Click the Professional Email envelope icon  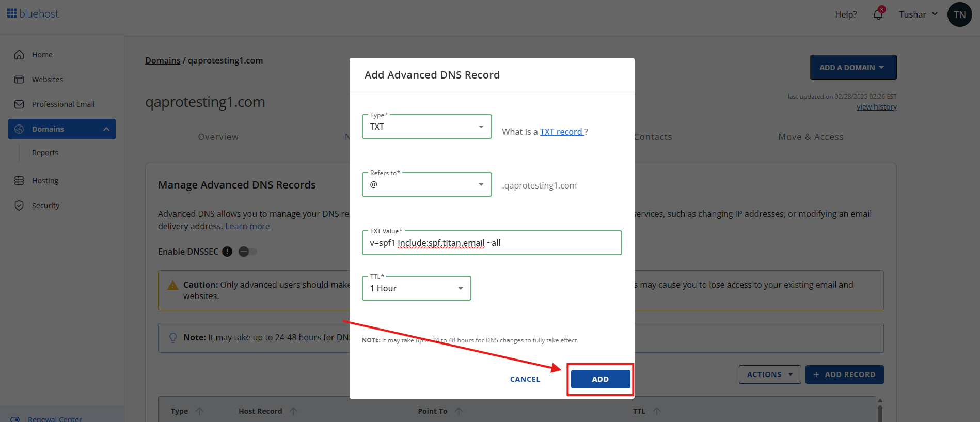19,104
